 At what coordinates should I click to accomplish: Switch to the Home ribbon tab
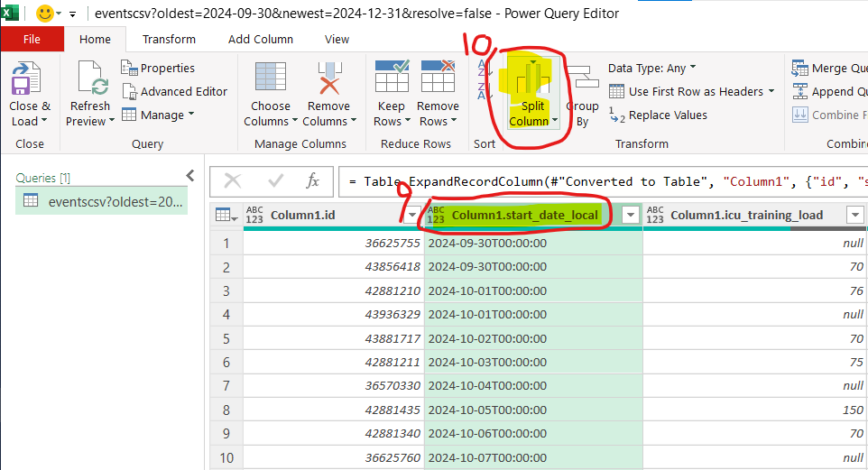95,40
